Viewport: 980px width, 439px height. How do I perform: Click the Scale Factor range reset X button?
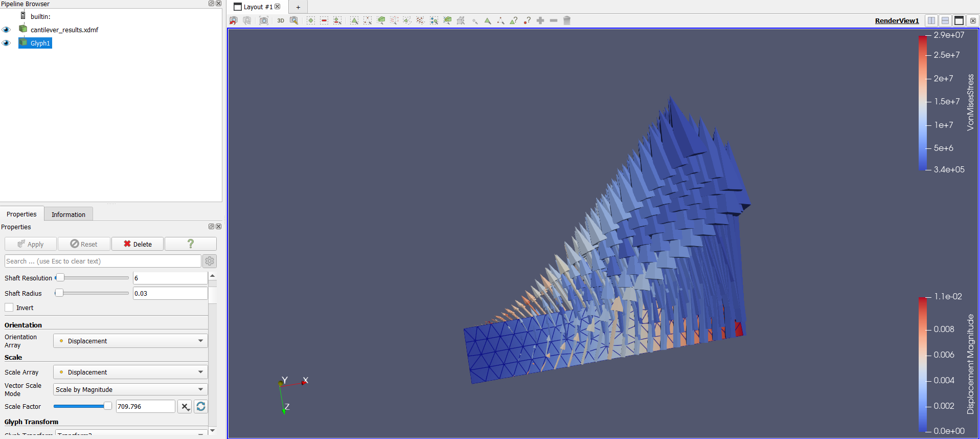185,406
